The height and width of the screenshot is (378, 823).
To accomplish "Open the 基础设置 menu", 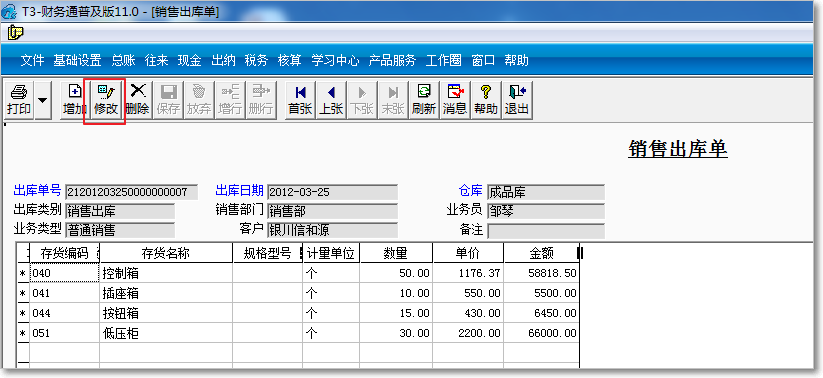I will click(x=77, y=60).
